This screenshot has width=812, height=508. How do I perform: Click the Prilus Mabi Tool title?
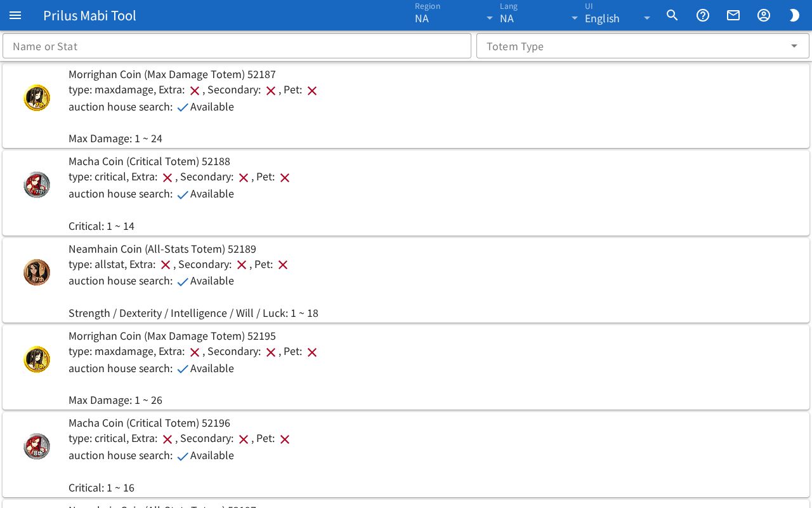(89, 15)
